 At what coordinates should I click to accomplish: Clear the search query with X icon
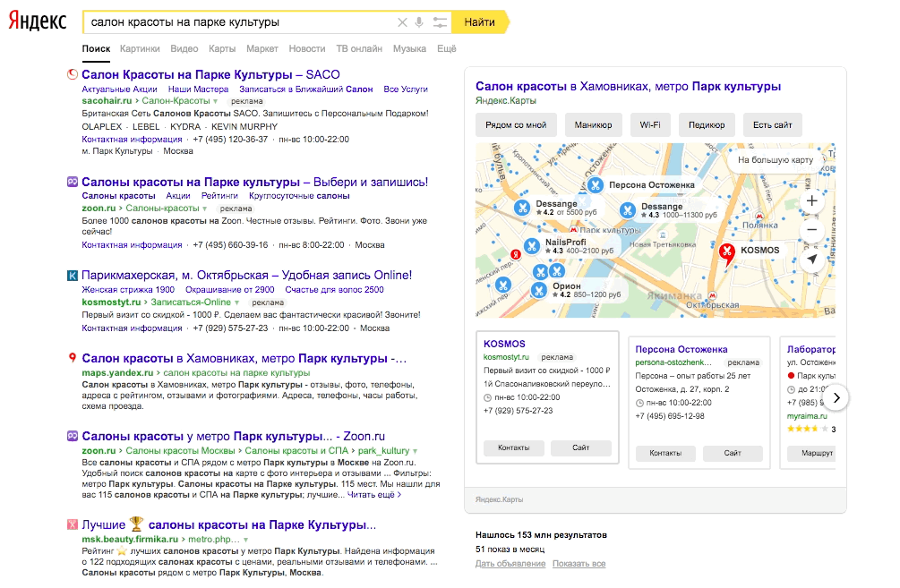tap(402, 22)
